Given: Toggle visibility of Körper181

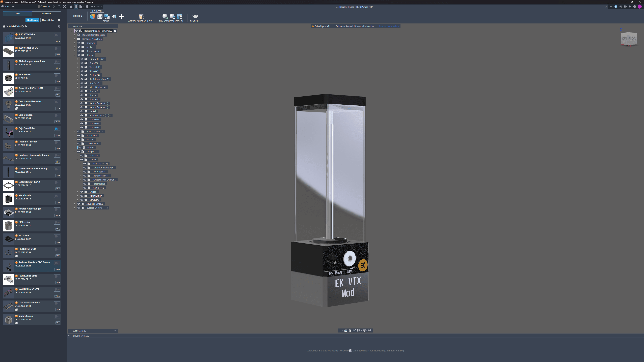Looking at the screenshot, I should click(x=82, y=119).
